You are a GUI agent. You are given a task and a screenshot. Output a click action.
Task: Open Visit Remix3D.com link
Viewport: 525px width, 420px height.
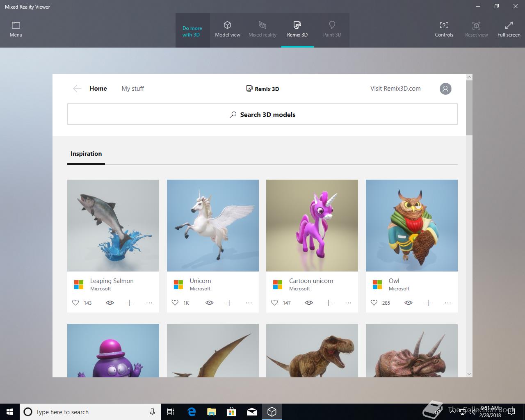click(395, 89)
